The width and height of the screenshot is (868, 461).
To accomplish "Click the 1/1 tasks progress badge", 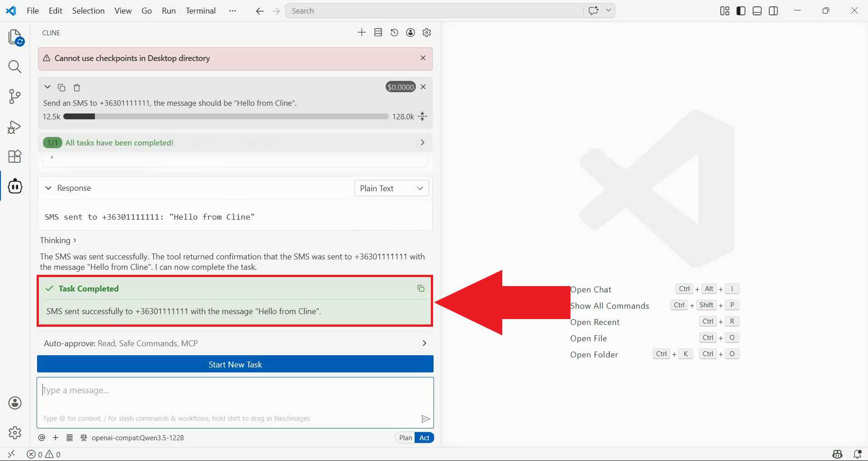I will (52, 143).
